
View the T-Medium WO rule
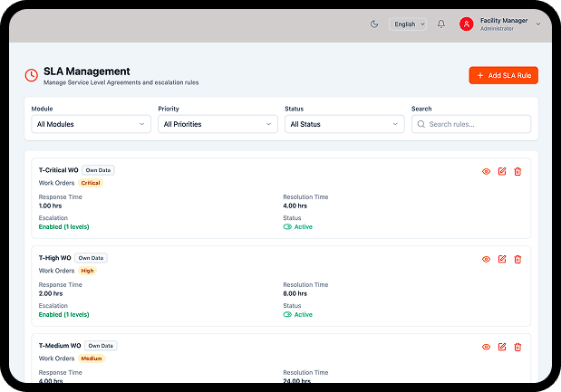486,347
